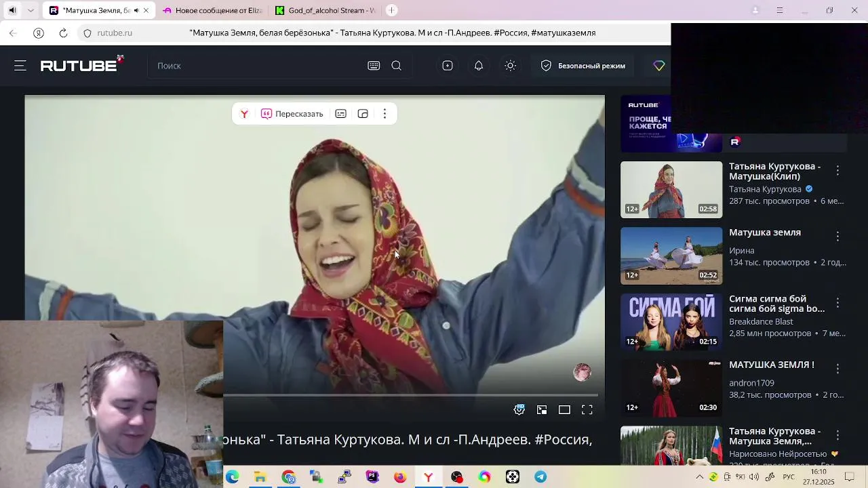Click the Пересказать button

(292, 114)
